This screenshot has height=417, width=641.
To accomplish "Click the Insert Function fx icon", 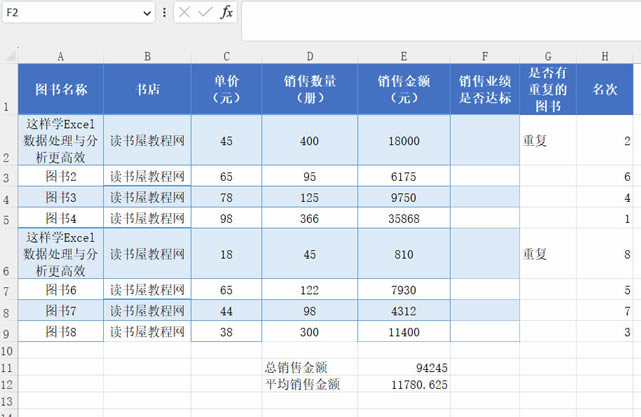I will [227, 12].
